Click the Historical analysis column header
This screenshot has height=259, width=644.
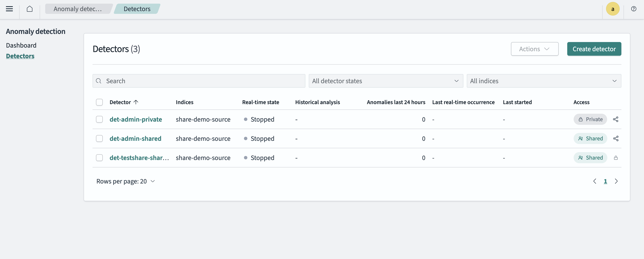(318, 102)
